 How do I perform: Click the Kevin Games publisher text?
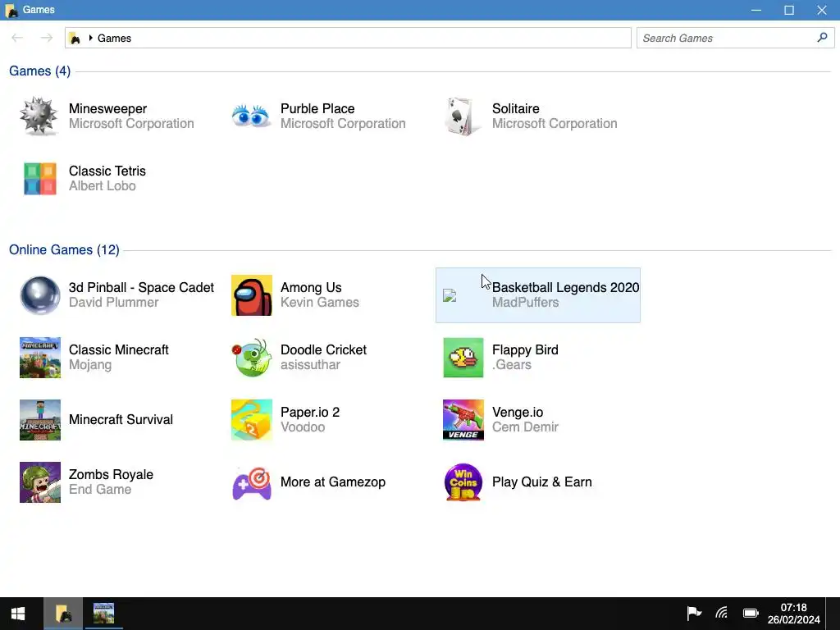click(320, 302)
